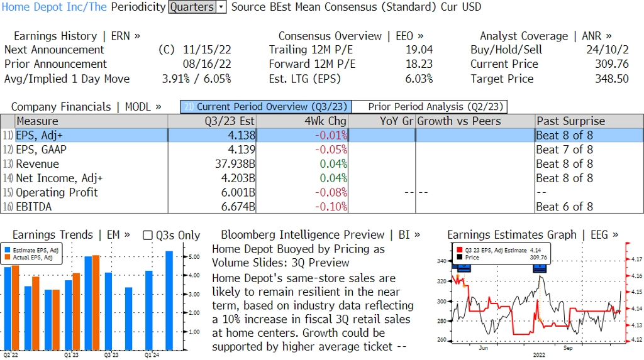
Task: Click the YoY Gr column header
Action: point(382,121)
